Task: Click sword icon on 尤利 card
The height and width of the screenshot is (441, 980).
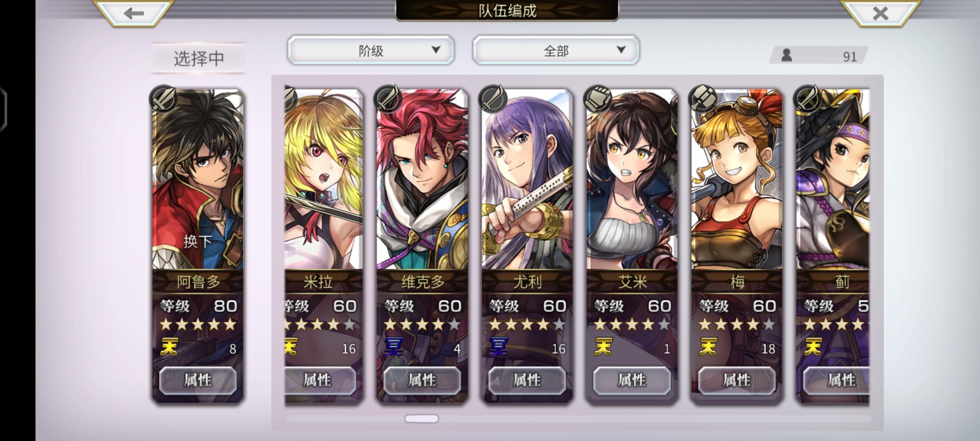Action: coord(493,98)
